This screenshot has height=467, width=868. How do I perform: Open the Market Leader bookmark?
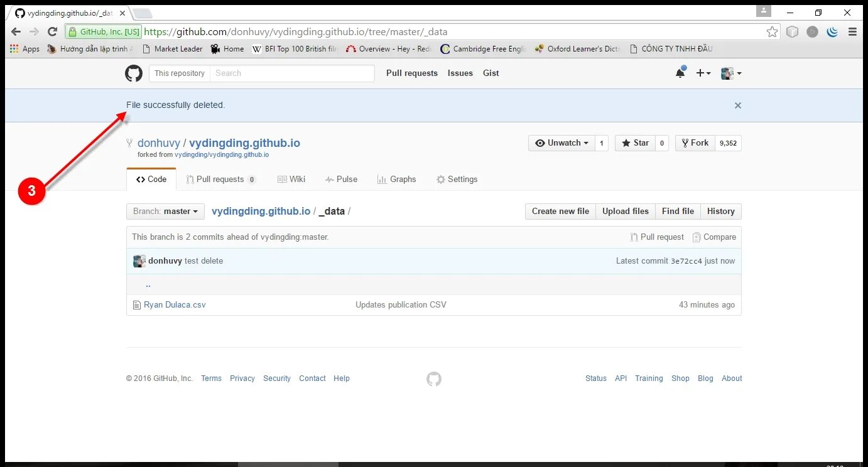[173, 49]
